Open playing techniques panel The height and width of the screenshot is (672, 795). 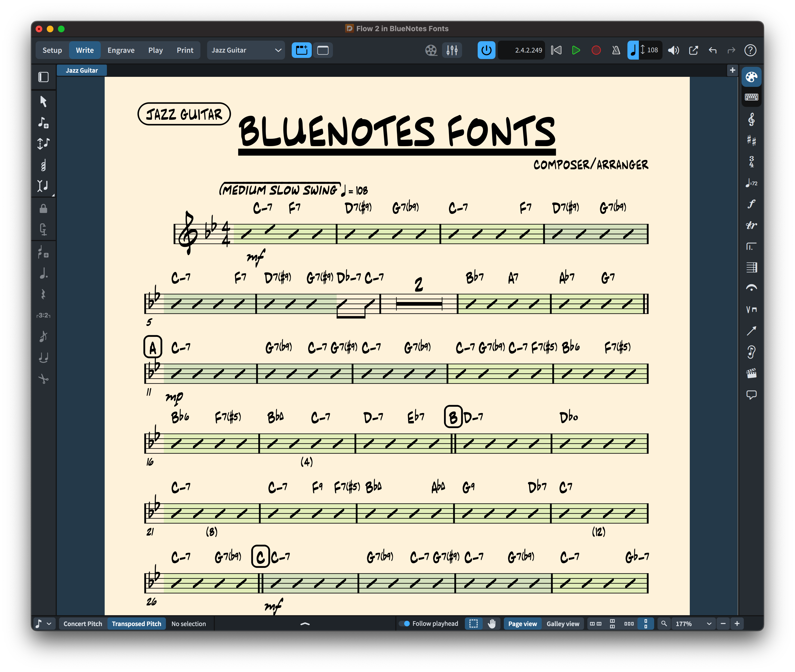click(x=751, y=309)
